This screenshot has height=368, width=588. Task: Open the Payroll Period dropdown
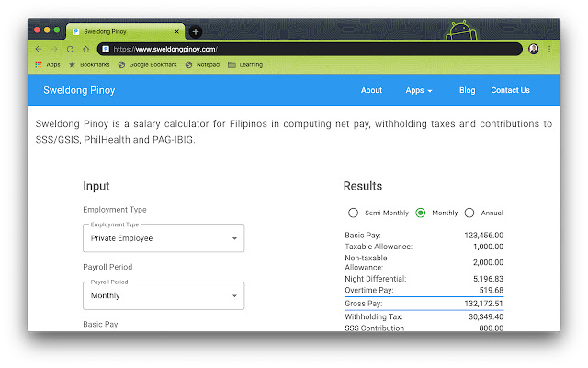pos(164,295)
